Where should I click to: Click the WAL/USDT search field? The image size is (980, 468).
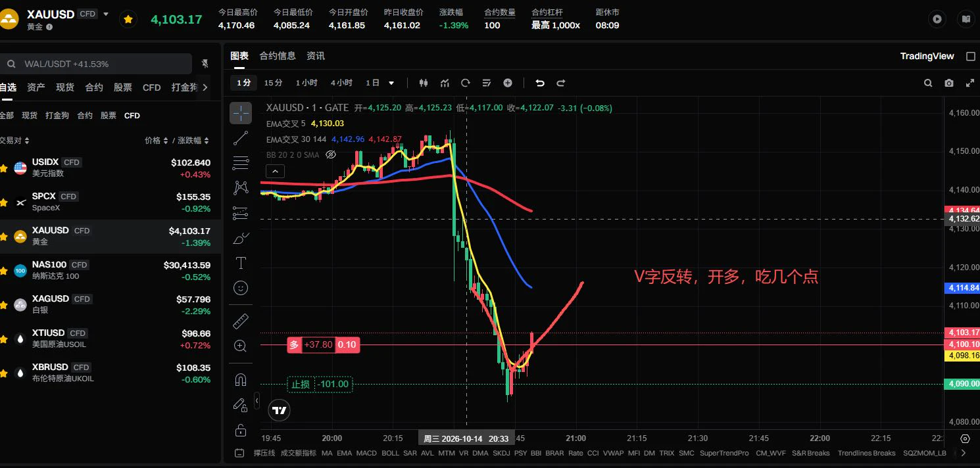pyautogui.click(x=96, y=64)
